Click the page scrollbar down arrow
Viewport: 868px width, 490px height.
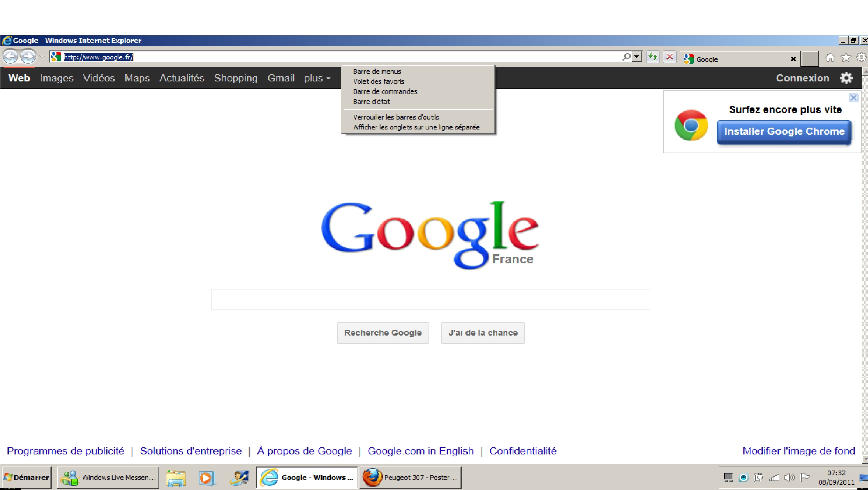pos(865,459)
